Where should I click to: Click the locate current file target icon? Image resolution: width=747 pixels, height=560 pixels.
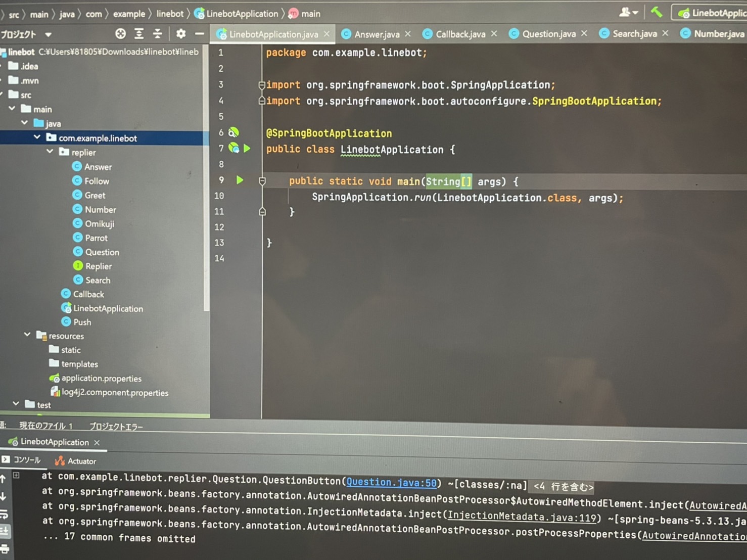[x=120, y=34]
